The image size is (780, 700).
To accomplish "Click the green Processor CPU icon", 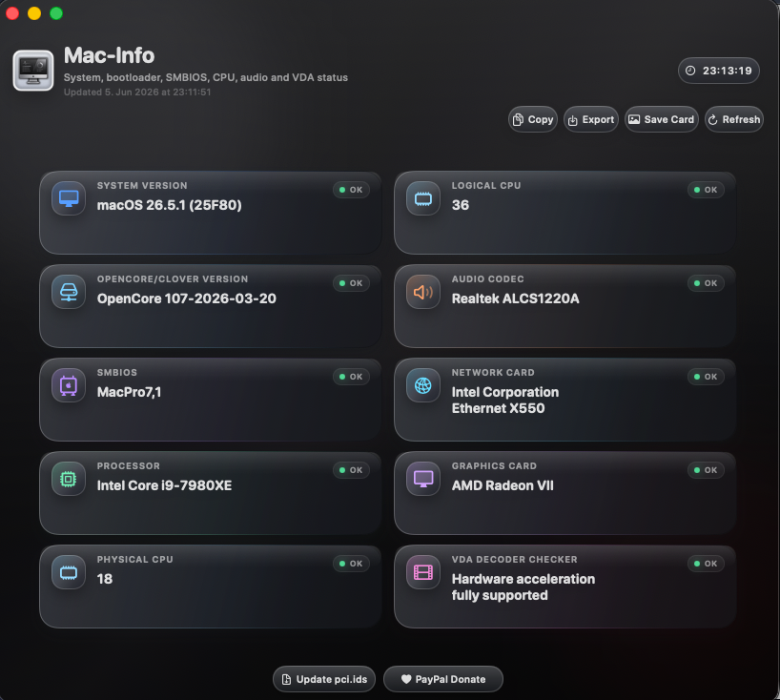I will 69,479.
